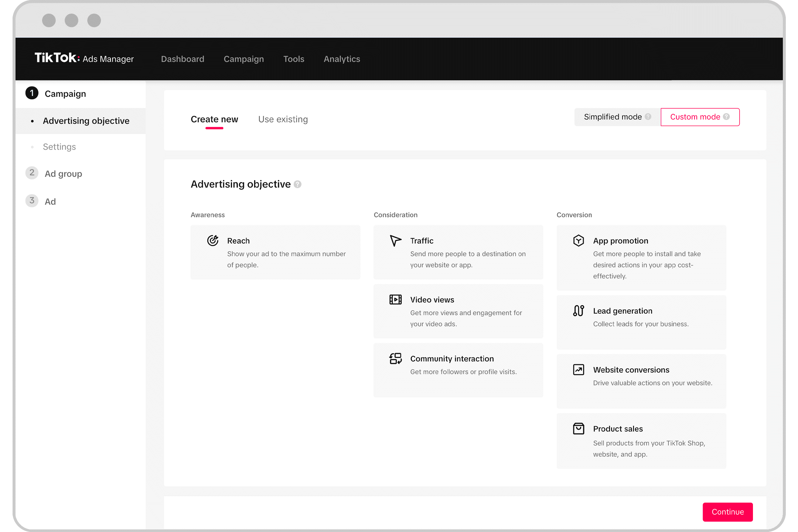Click the Video views film icon
The width and height of the screenshot is (798, 532).
coord(395,299)
